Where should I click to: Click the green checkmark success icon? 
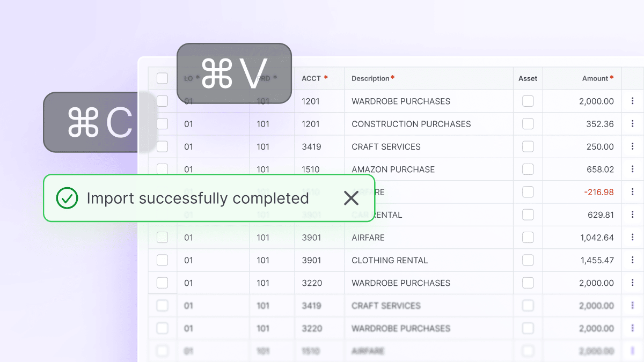[67, 198]
